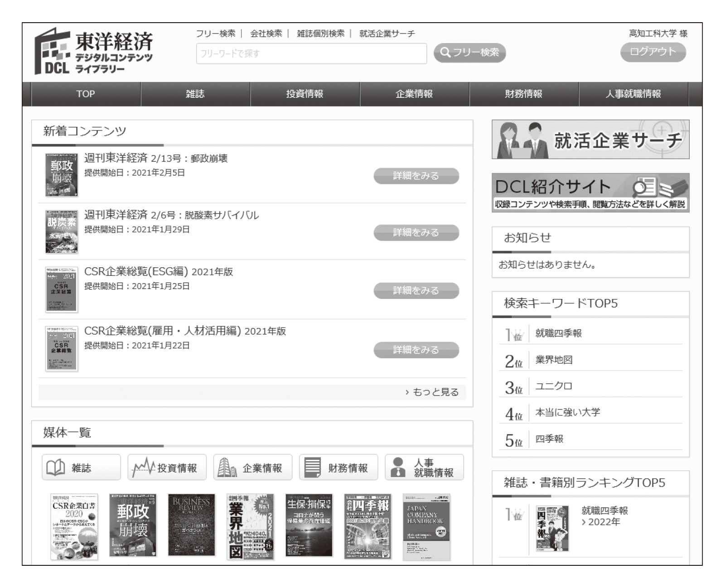This screenshot has height=588, width=725.
Task: View details for 週刊東洋経済 2/13号
Action: tap(416, 176)
